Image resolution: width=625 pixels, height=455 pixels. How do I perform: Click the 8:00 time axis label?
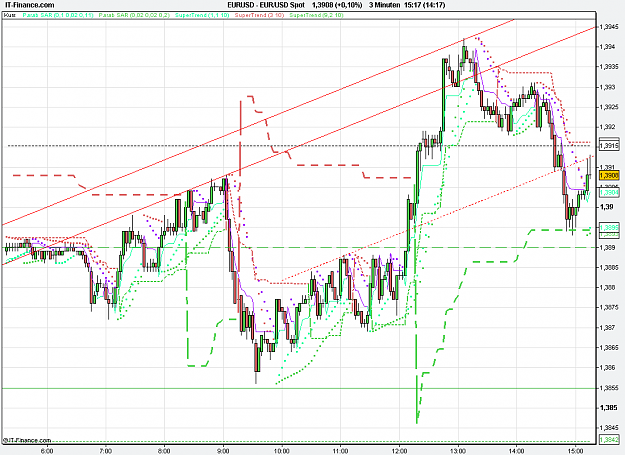coord(164,451)
